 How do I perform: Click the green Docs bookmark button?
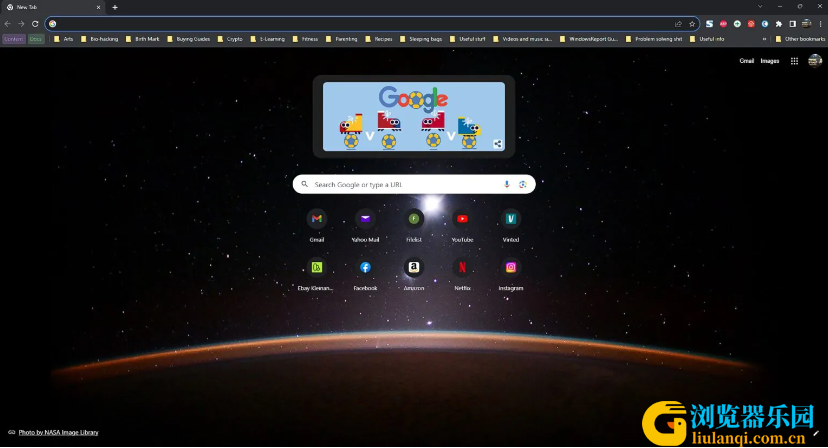(x=35, y=39)
